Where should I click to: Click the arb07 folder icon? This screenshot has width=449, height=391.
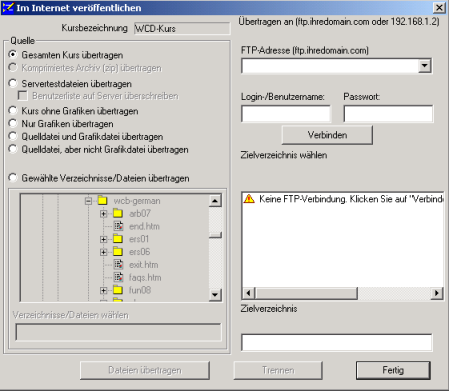118,213
